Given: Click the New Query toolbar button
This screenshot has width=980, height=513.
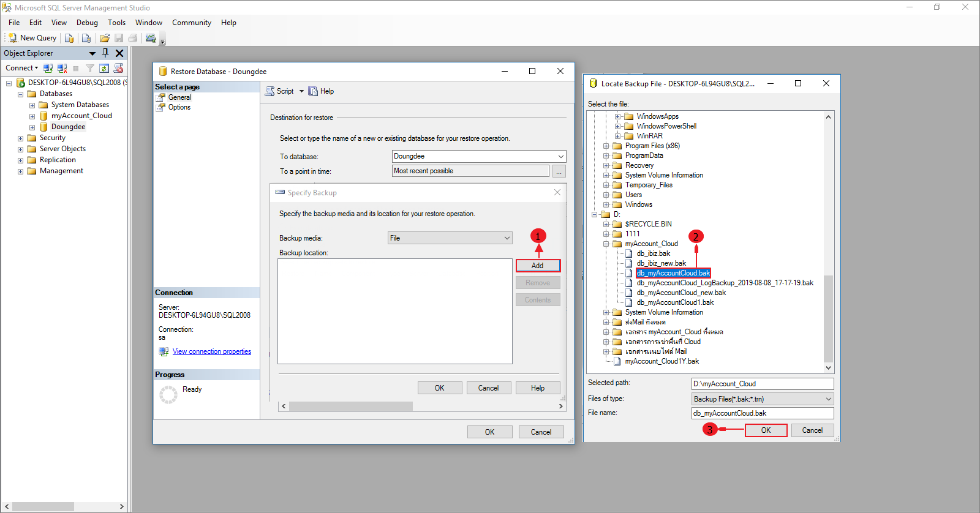Looking at the screenshot, I should click(32, 38).
